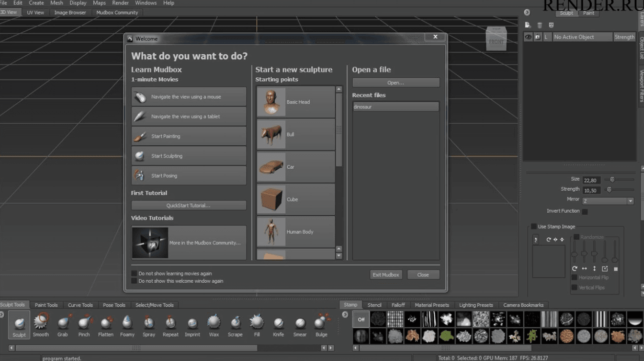Click the Strength slider handle
This screenshot has width=644, height=361.
pos(609,190)
